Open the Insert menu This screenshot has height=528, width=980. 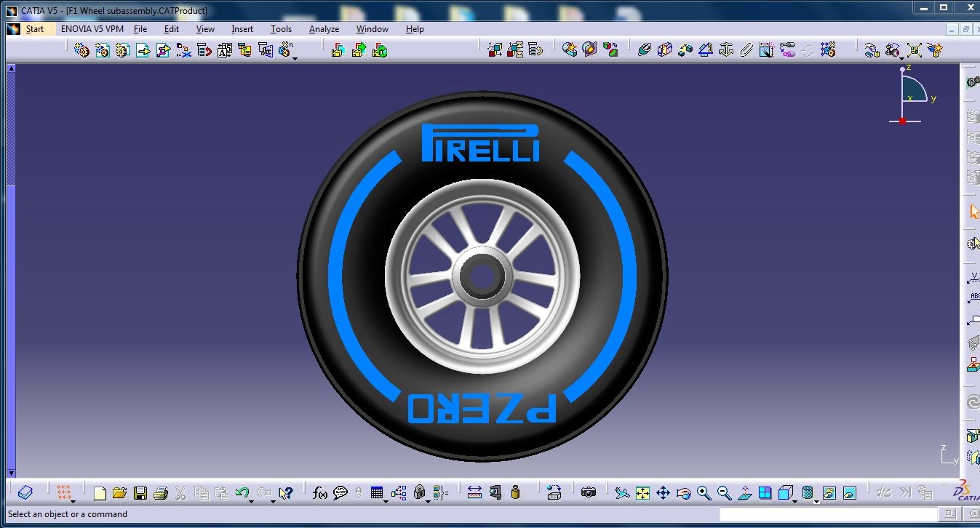242,29
